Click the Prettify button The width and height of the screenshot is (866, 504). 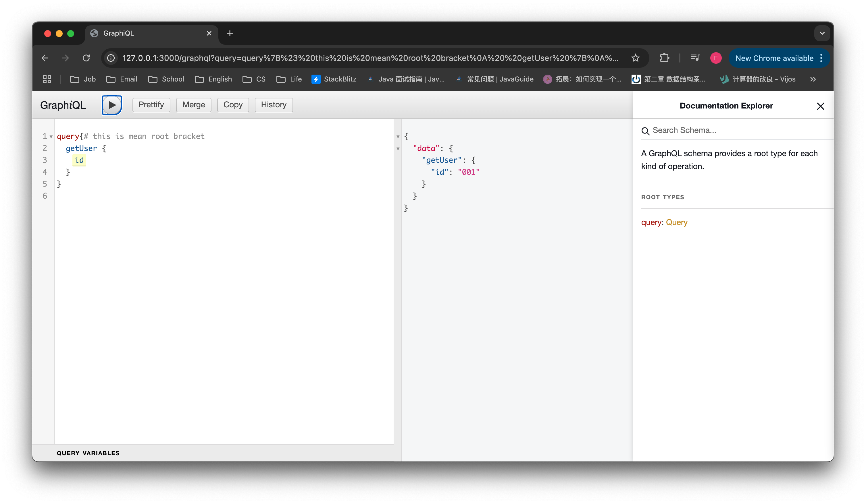(151, 105)
